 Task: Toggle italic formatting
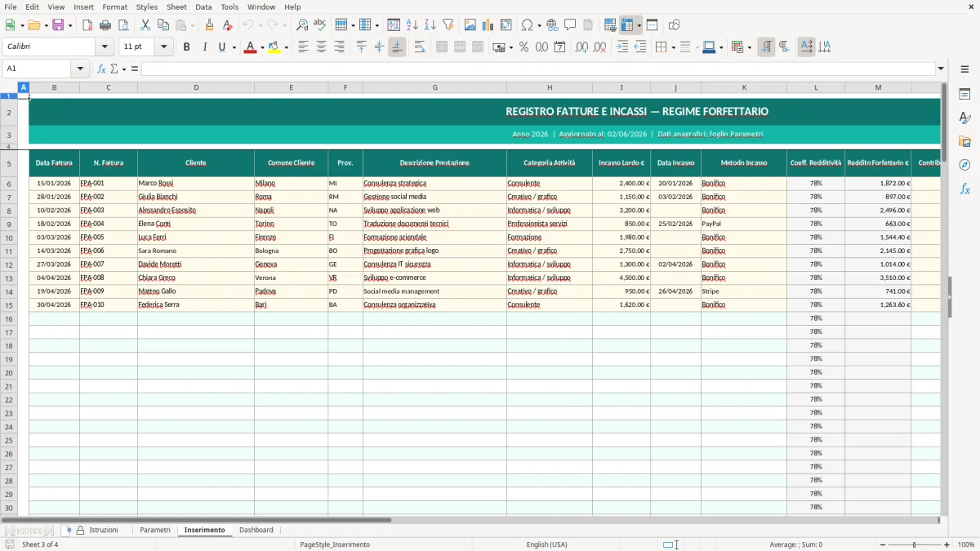(x=205, y=47)
